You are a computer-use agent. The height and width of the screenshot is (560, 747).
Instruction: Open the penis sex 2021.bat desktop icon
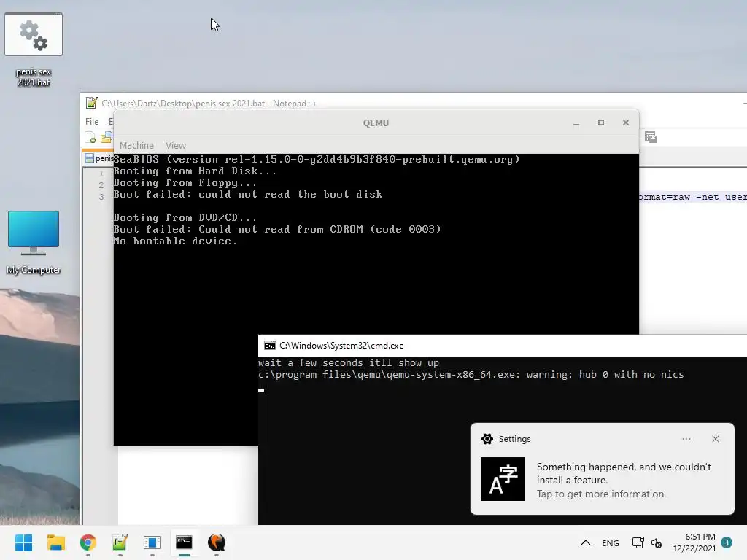coord(34,50)
